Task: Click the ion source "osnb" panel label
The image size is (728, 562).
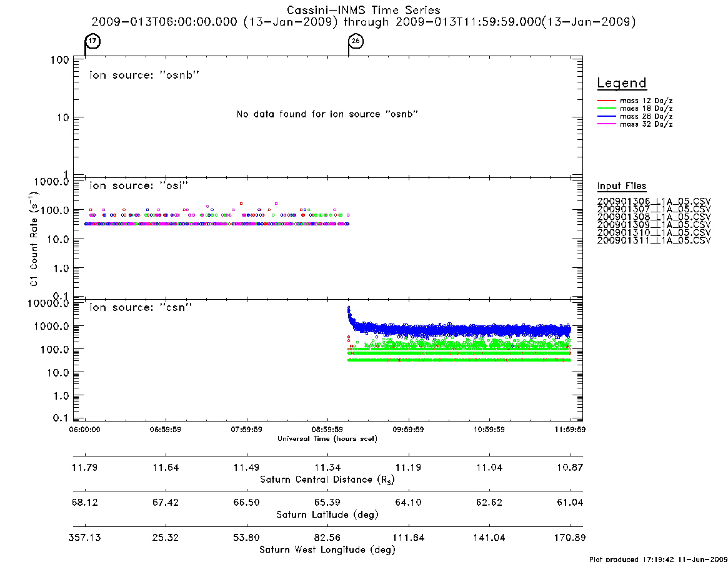Action: [144, 75]
